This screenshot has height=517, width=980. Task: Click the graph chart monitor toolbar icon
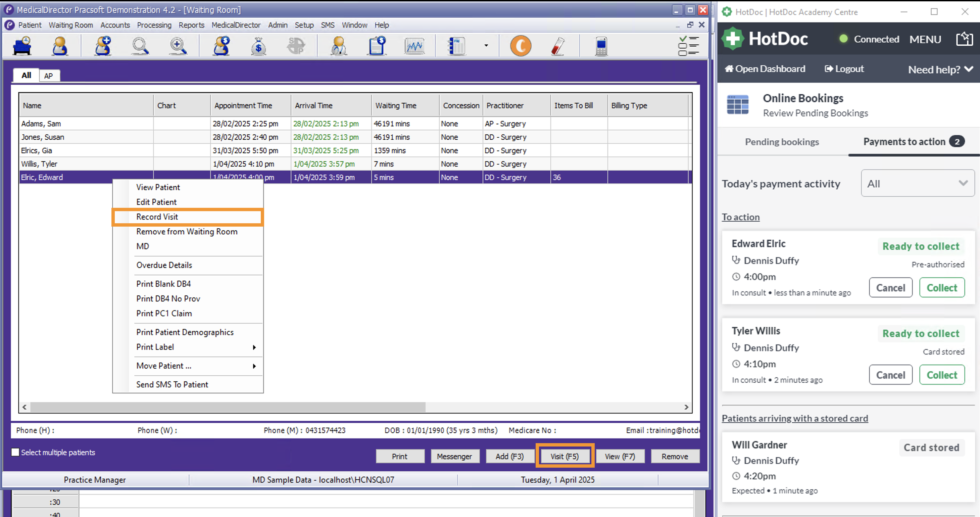click(414, 46)
